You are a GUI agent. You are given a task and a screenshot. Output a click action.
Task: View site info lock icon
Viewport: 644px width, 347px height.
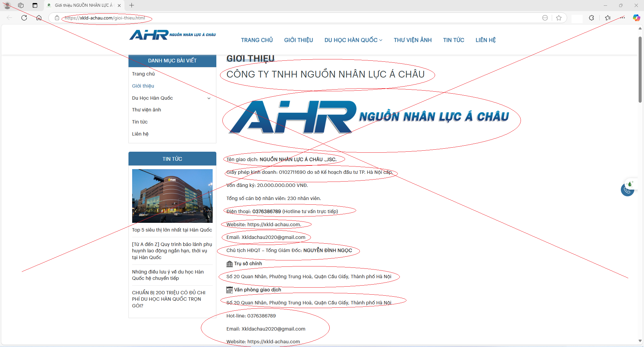(57, 18)
